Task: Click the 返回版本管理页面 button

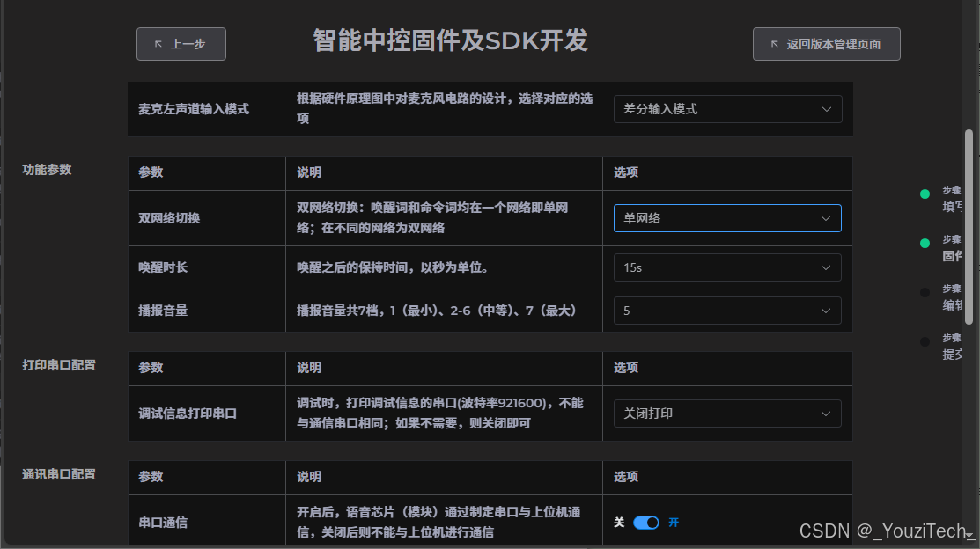Action: (x=826, y=44)
